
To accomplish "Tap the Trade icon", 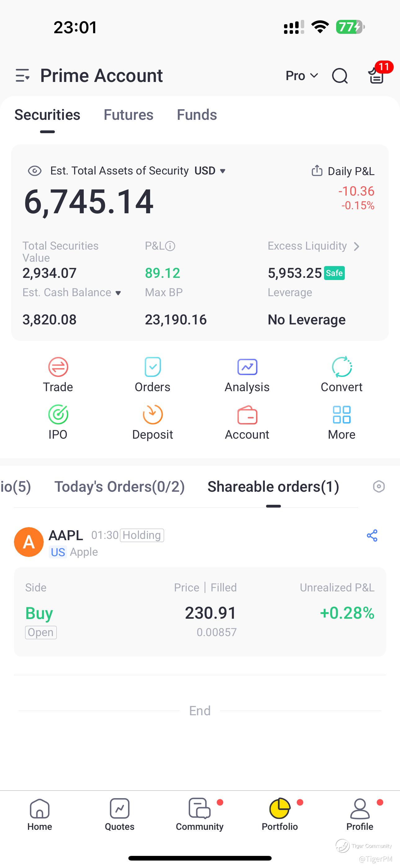I will 58,367.
